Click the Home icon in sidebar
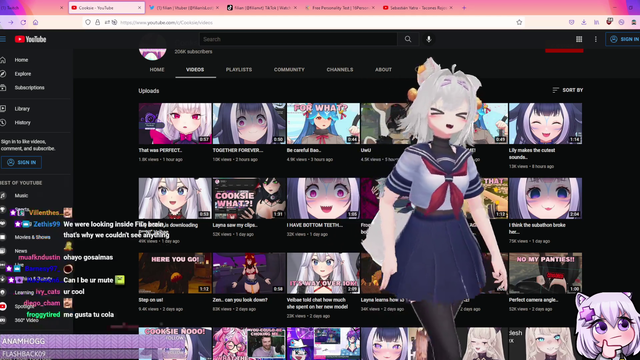640x360 pixels. coord(3,60)
